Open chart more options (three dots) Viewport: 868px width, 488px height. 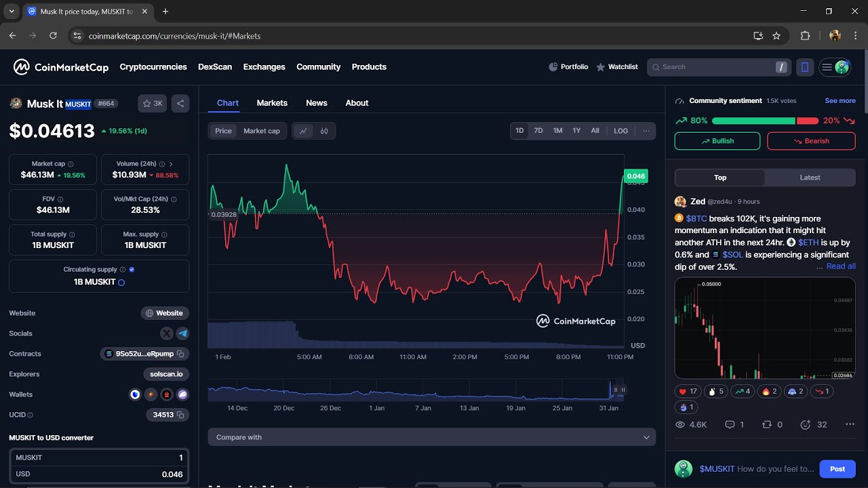point(646,131)
